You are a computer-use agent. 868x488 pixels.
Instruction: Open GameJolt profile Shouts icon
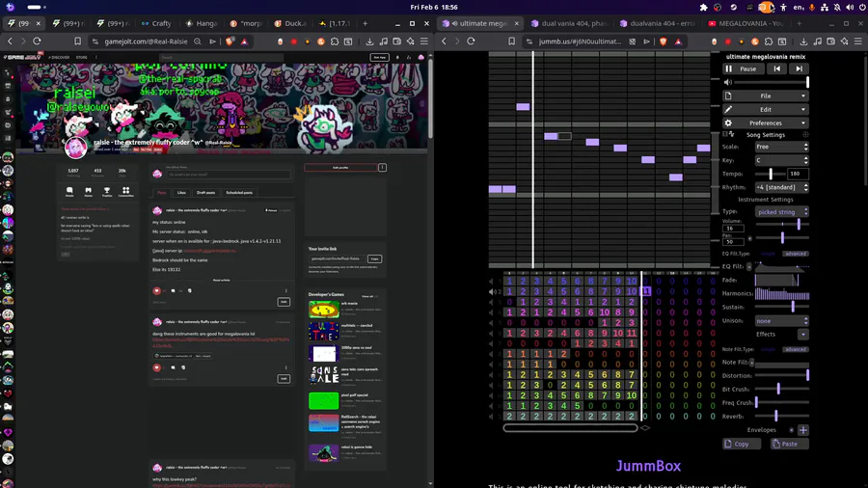tap(69, 191)
